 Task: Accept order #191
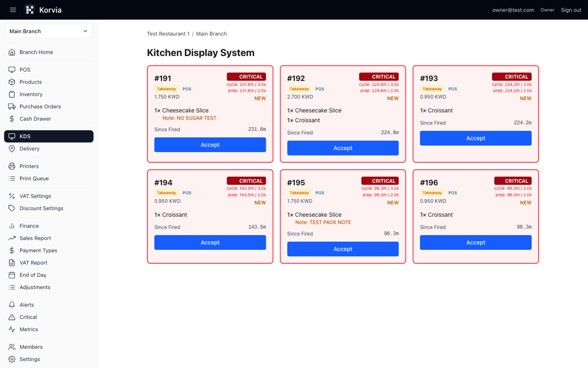tap(210, 145)
